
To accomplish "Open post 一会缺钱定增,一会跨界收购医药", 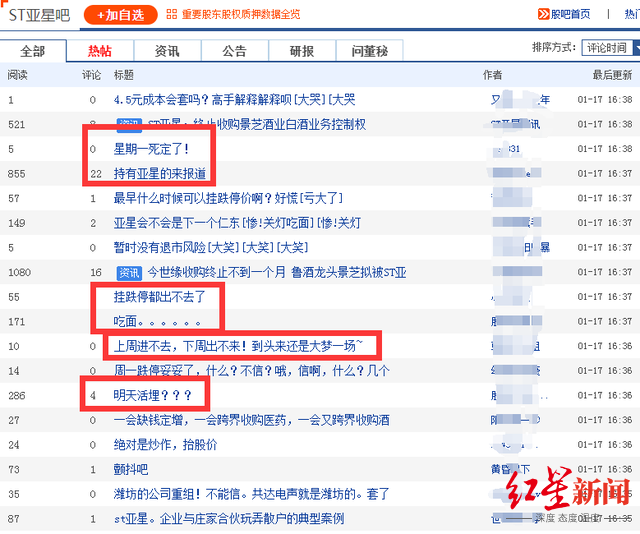I will (251, 420).
